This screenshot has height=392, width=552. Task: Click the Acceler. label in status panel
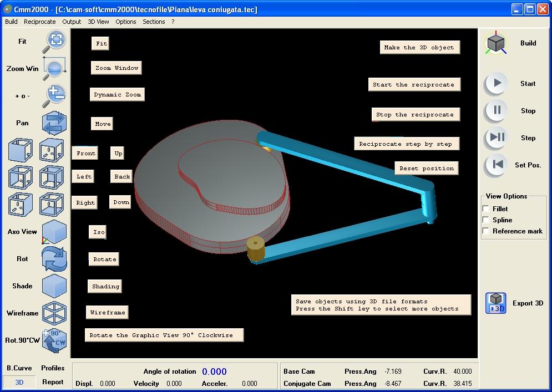point(215,384)
